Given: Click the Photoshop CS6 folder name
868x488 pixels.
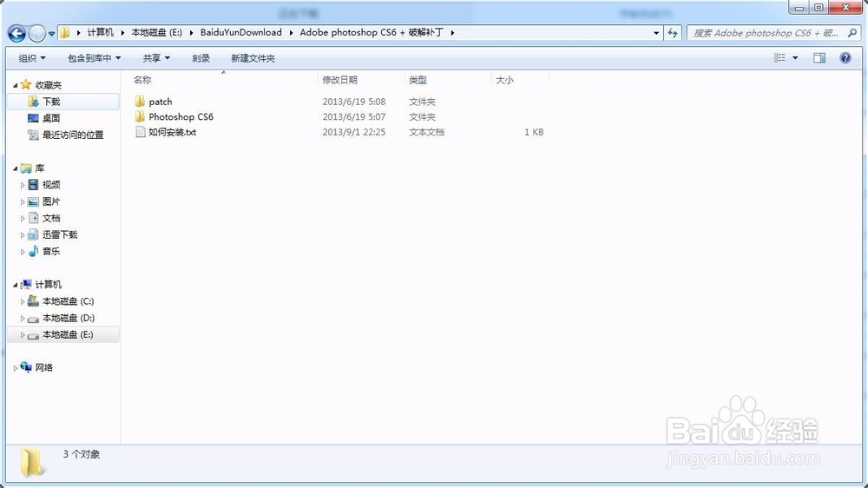Looking at the screenshot, I should coord(181,117).
